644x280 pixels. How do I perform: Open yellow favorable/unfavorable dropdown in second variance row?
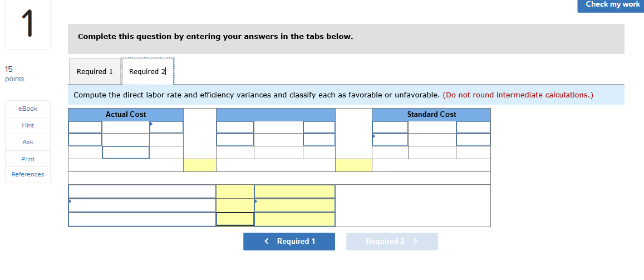click(295, 205)
